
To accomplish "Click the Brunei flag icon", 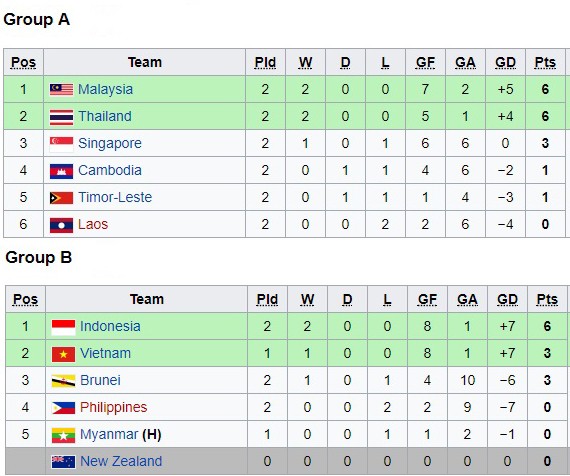I will (63, 381).
